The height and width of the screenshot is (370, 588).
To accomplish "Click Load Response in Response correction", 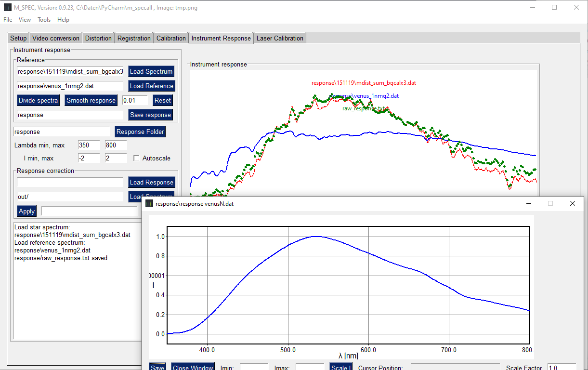I will 151,182.
